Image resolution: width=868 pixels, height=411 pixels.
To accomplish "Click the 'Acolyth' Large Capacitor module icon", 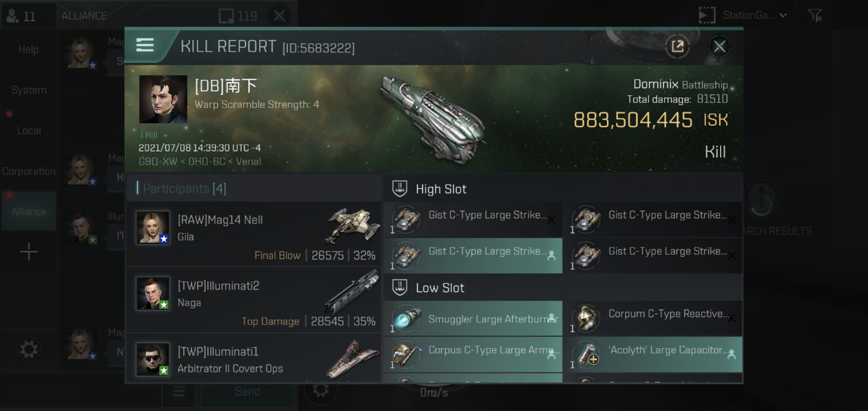I will (587, 354).
